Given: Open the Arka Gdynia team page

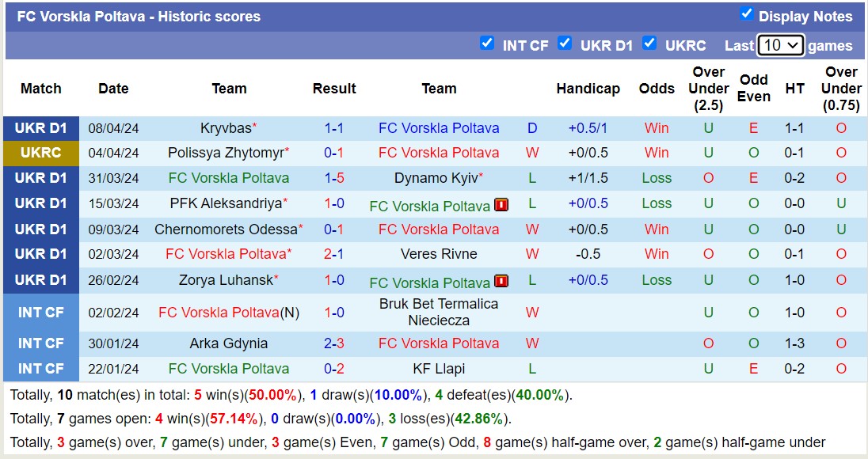Looking at the screenshot, I should 229,343.
